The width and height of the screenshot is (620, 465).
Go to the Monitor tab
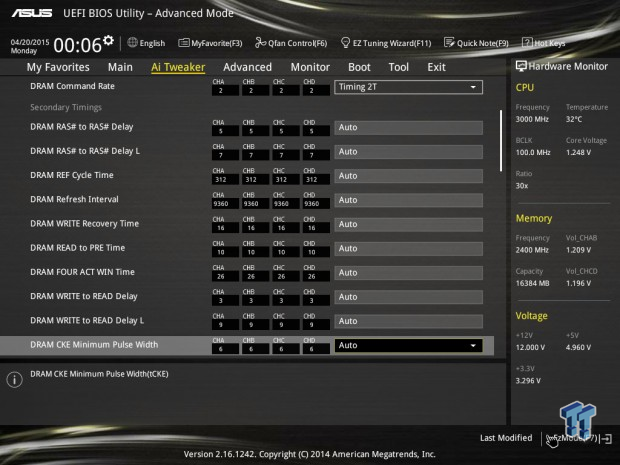[x=310, y=67]
